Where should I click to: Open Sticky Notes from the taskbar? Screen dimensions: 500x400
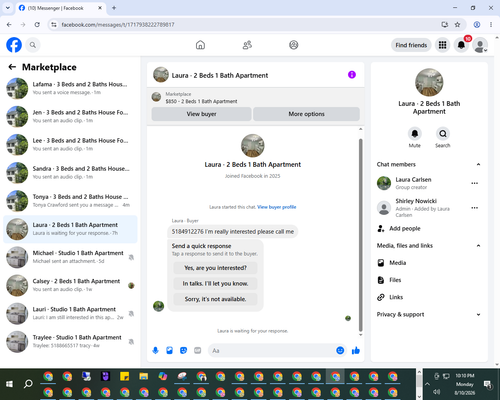[x=124, y=376]
